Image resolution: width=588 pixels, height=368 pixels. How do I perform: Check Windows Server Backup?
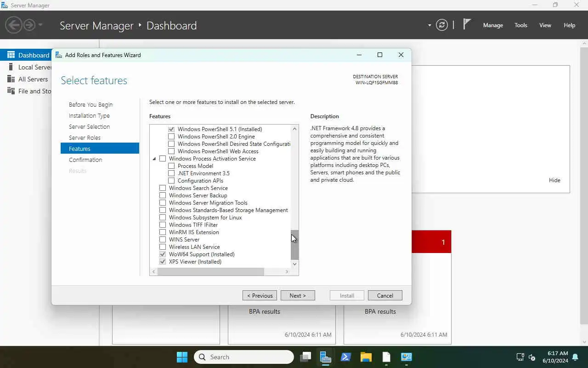pyautogui.click(x=163, y=195)
